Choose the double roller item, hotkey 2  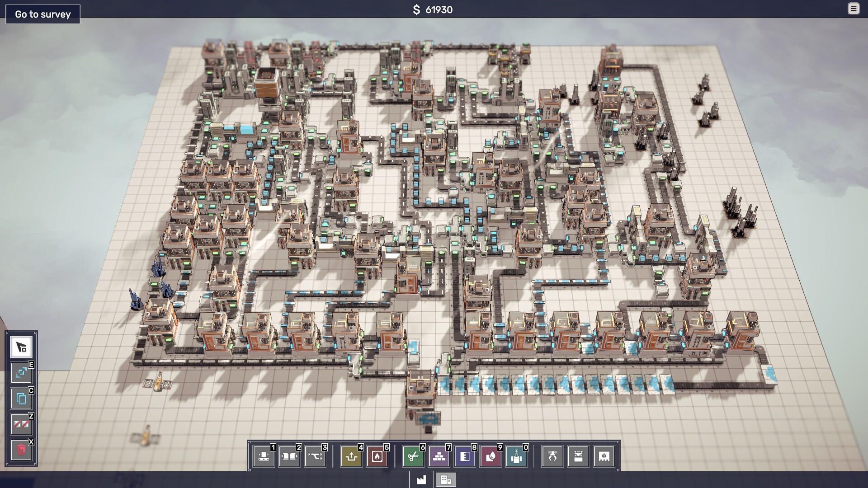point(289,456)
